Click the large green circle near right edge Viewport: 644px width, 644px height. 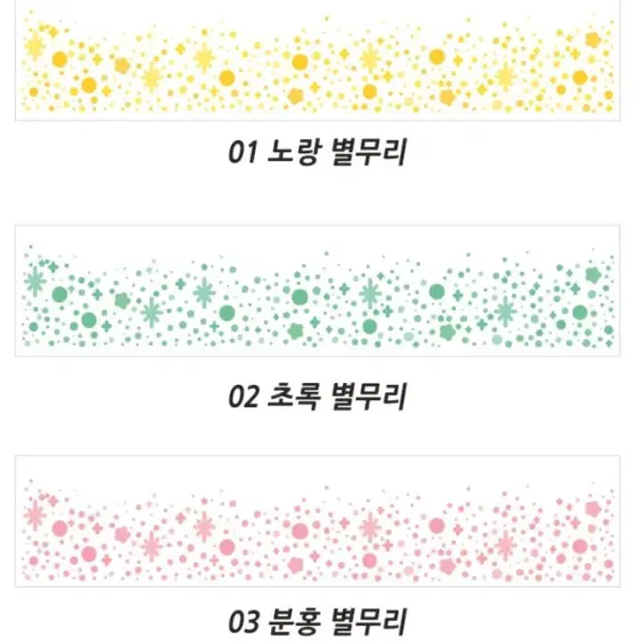click(x=580, y=312)
